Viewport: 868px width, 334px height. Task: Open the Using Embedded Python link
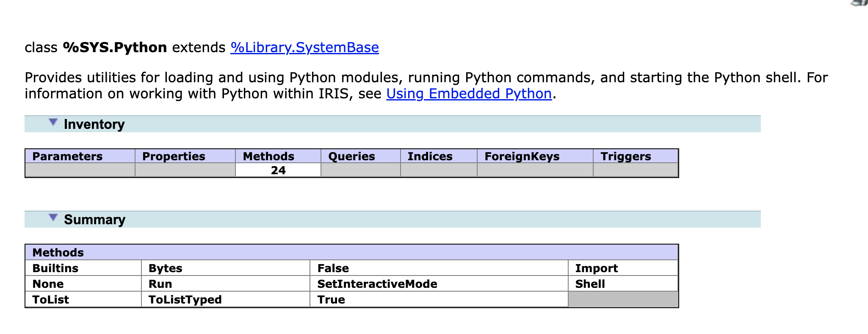click(469, 93)
